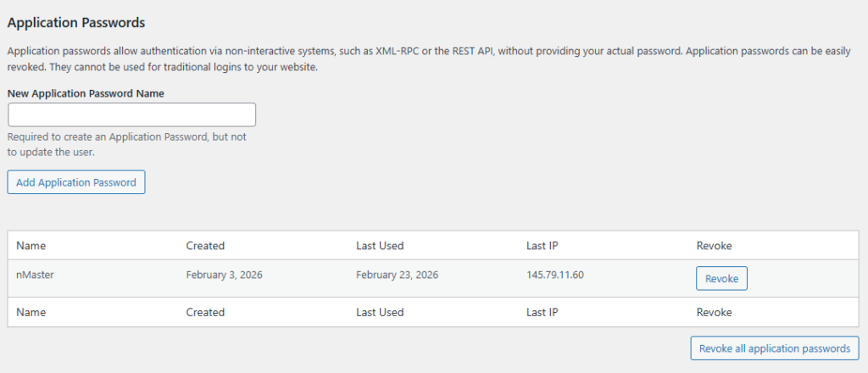Click the Name column header at table top
The height and width of the screenshot is (373, 868).
(x=31, y=246)
